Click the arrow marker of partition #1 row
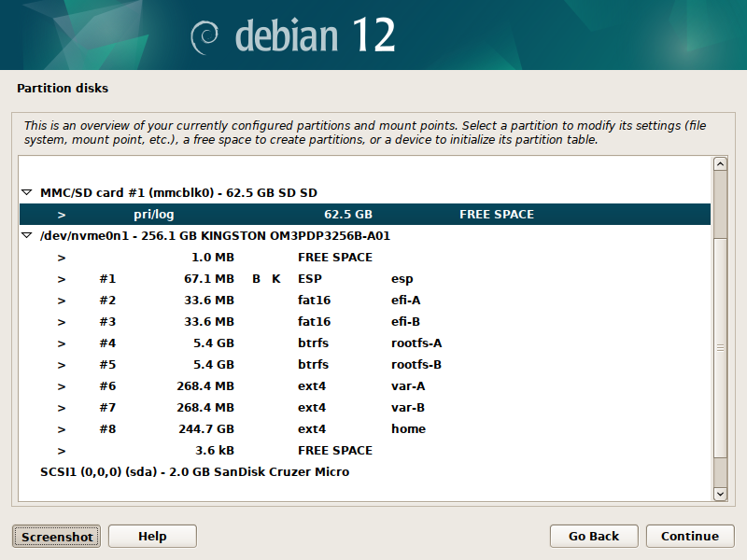 click(x=62, y=279)
